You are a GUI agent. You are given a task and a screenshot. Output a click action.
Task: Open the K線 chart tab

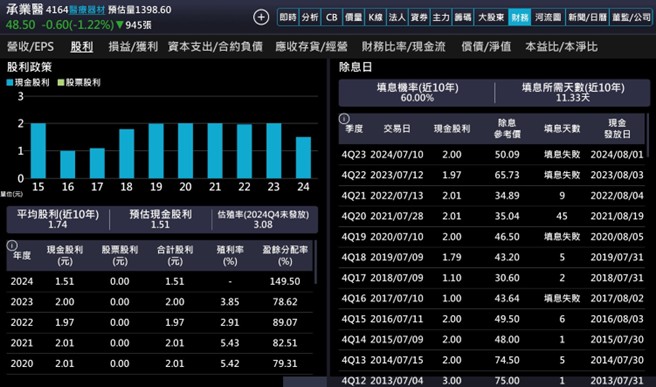click(x=375, y=18)
